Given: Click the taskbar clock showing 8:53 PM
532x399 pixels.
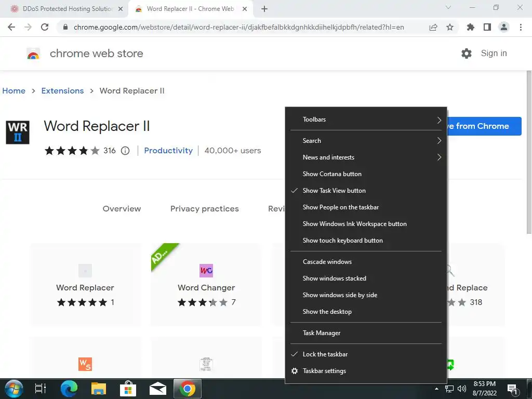Looking at the screenshot, I should pyautogui.click(x=485, y=389).
